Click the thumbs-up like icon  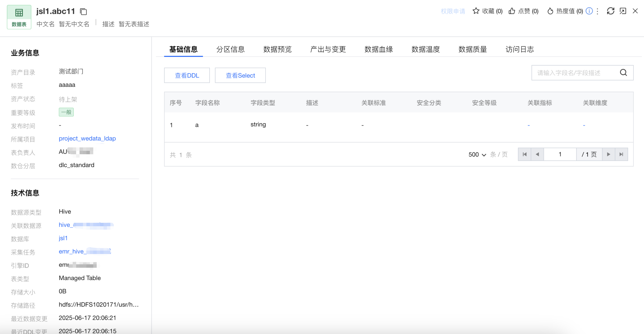(512, 11)
